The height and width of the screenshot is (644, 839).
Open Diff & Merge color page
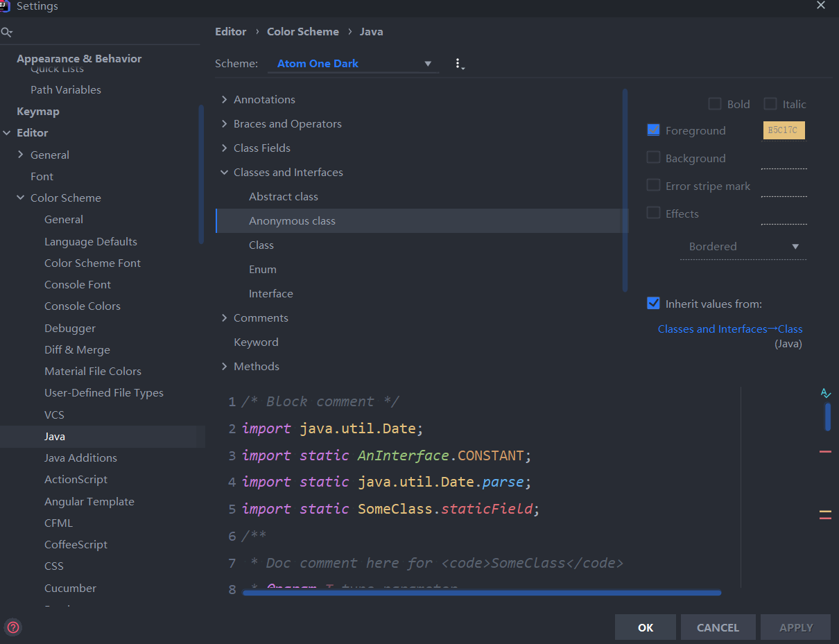[77, 350]
